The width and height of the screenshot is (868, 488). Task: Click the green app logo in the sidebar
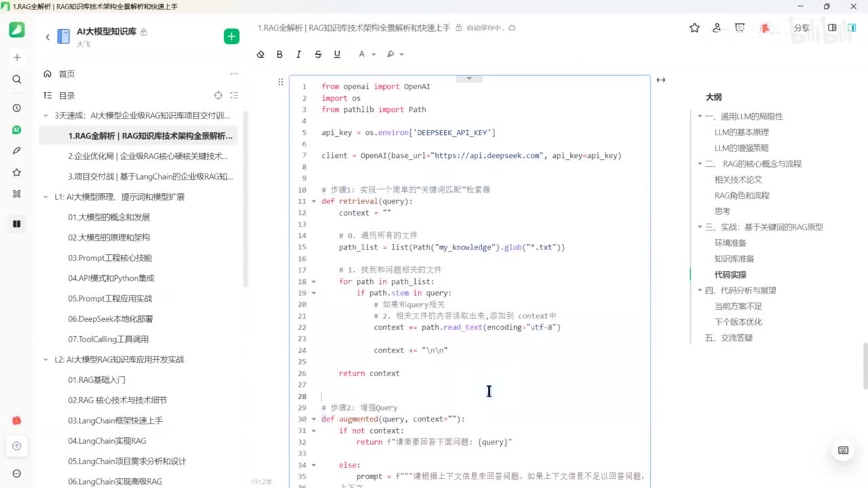[17, 30]
